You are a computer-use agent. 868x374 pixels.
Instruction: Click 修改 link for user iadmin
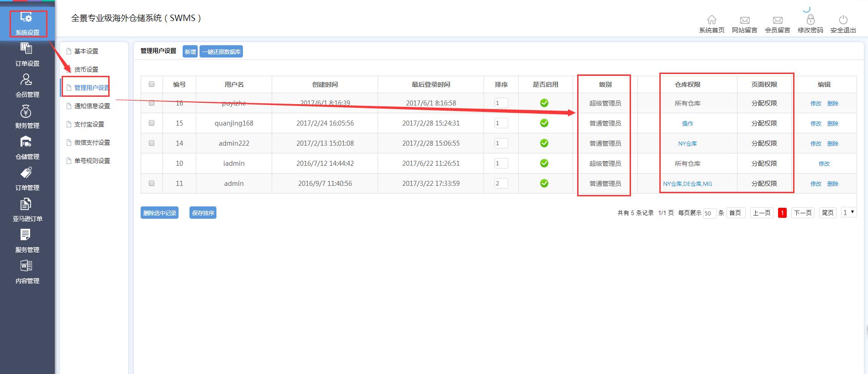(x=824, y=163)
